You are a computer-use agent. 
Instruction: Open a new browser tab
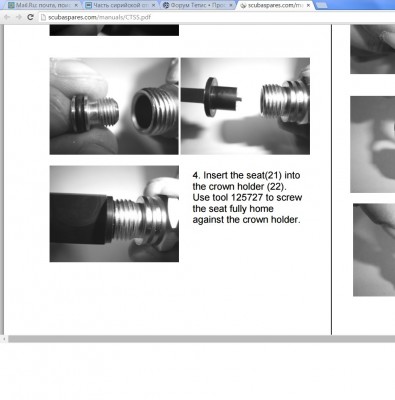(321, 5)
